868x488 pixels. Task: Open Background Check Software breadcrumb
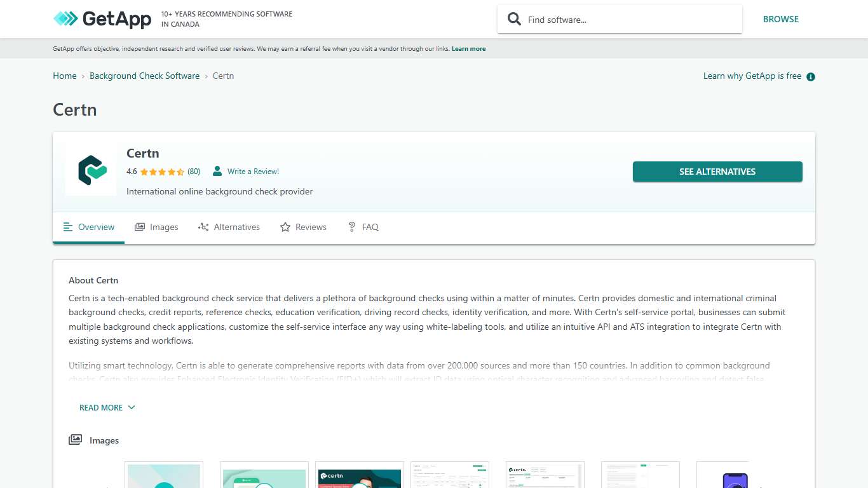tap(144, 76)
